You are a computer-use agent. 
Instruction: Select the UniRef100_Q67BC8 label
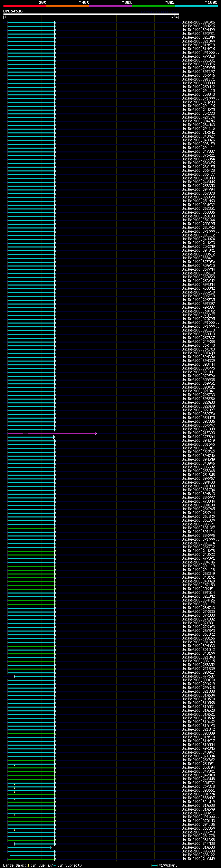click(x=198, y=194)
